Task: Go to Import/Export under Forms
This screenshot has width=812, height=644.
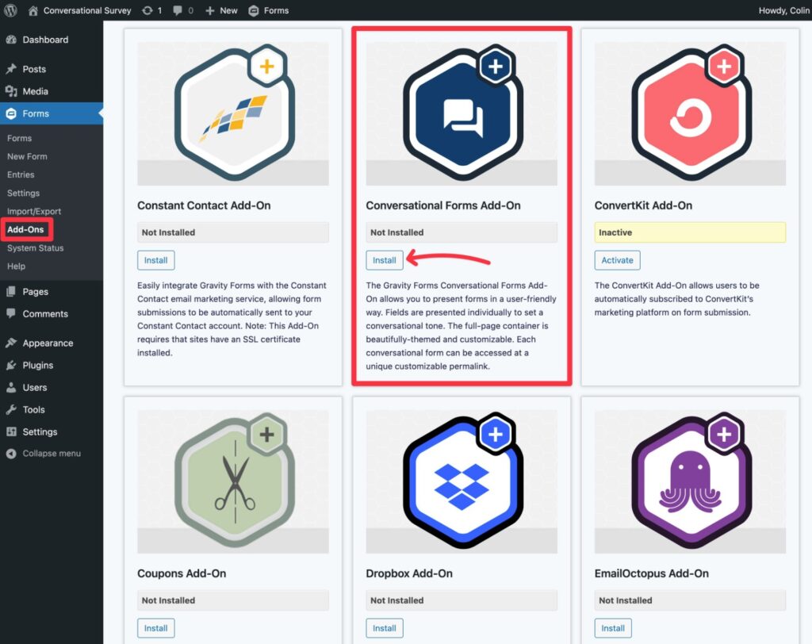Action: click(34, 212)
